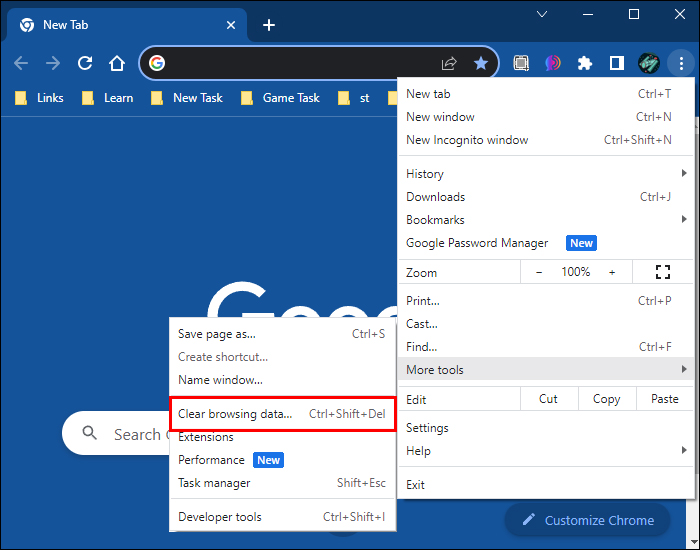
Task: Expand the Help submenu
Action: pos(545,451)
